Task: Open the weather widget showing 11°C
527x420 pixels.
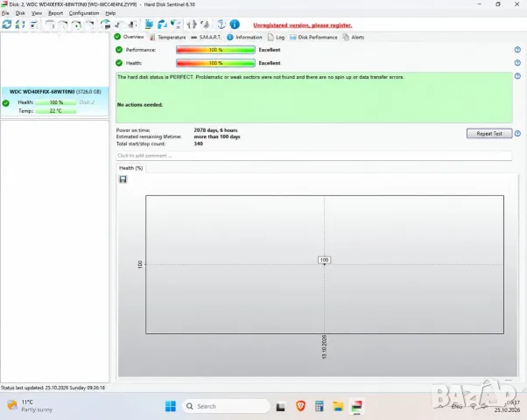Action: pyautogui.click(x=31, y=406)
